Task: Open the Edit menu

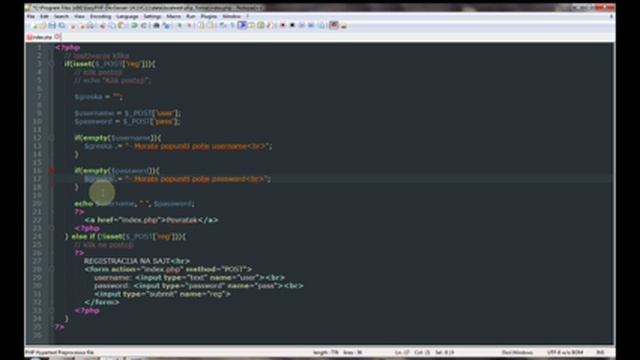Action: click(x=44, y=16)
